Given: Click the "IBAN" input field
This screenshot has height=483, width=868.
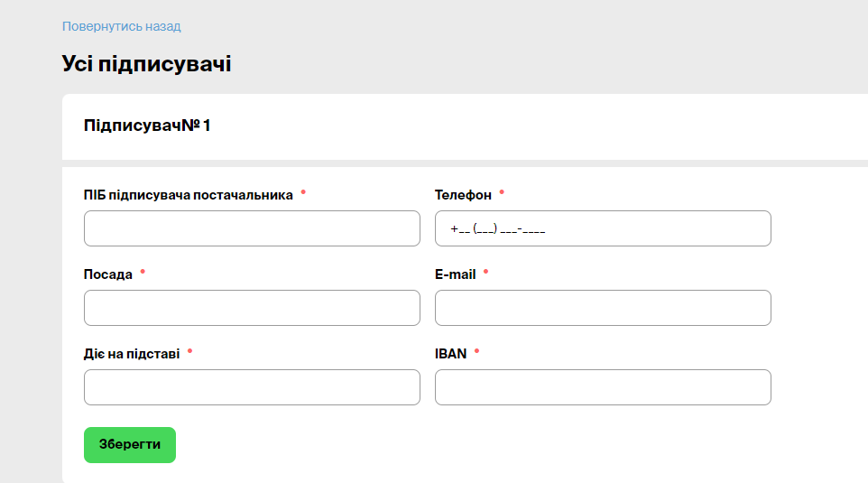Looking at the screenshot, I should (603, 387).
